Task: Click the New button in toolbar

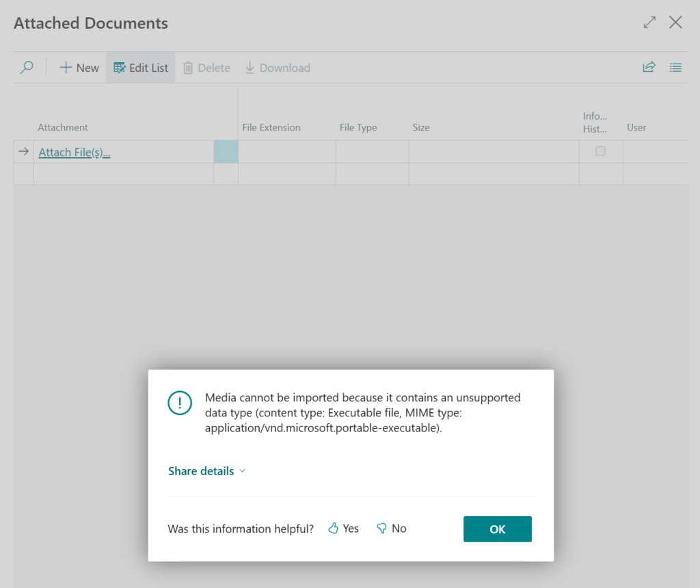Action: click(x=79, y=68)
